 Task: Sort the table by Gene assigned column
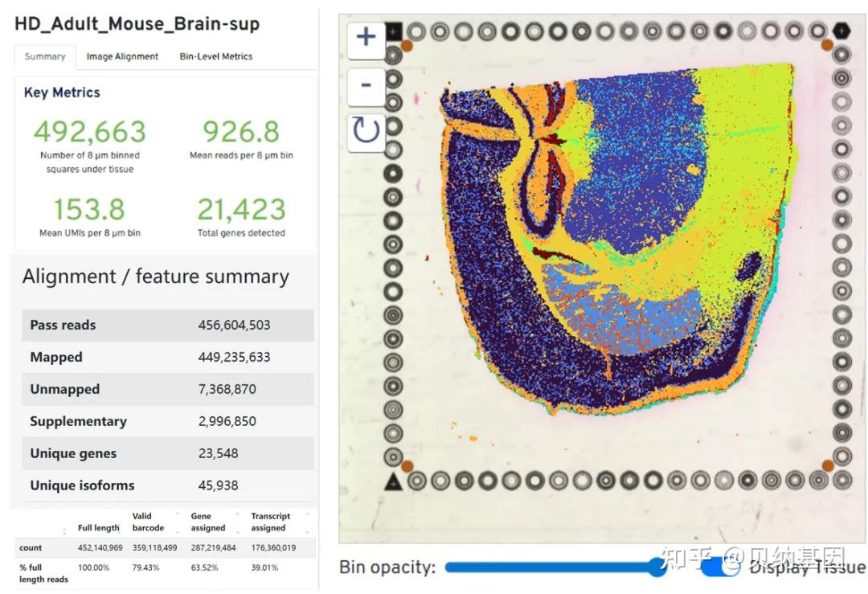[208, 522]
